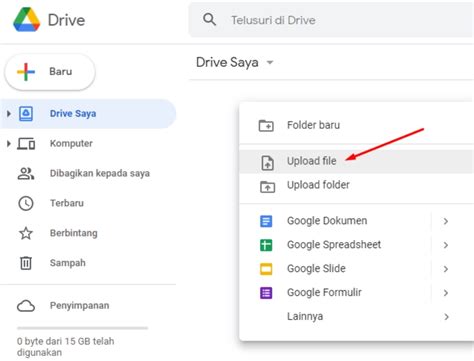The image size is (474, 361).
Task: Expand the Komputer tree arrow
Action: (x=9, y=144)
